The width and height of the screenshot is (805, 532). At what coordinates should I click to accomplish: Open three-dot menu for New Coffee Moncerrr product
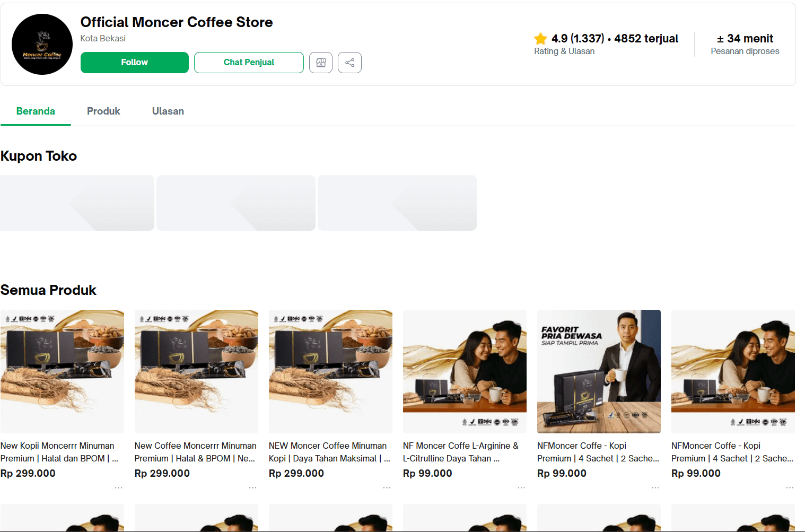pos(252,487)
